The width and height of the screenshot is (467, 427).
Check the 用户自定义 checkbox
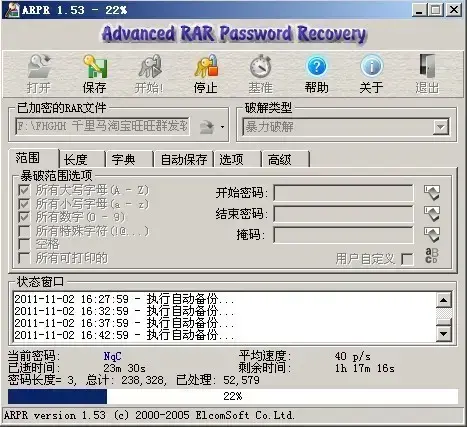pos(407,259)
